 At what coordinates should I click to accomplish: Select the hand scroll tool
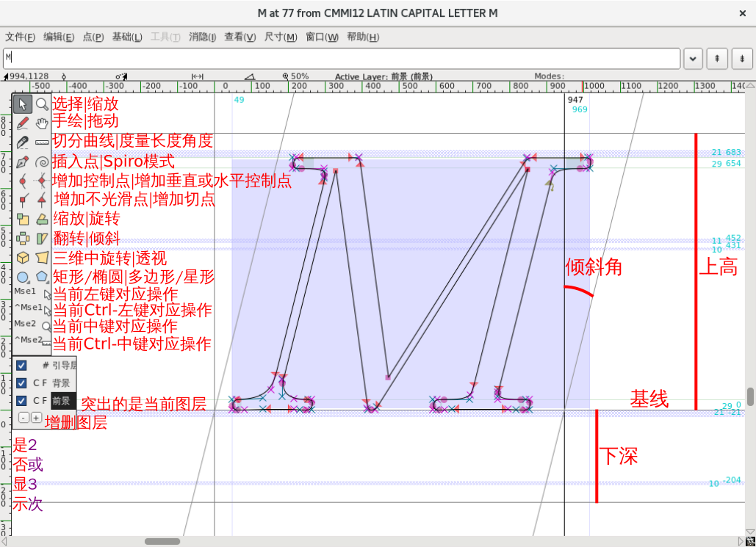coord(42,123)
